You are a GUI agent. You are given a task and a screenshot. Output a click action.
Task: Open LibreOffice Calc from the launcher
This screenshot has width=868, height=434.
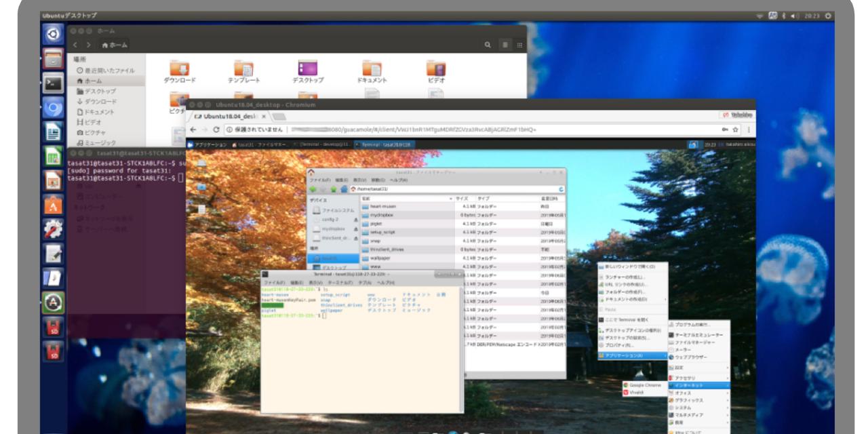[x=54, y=157]
